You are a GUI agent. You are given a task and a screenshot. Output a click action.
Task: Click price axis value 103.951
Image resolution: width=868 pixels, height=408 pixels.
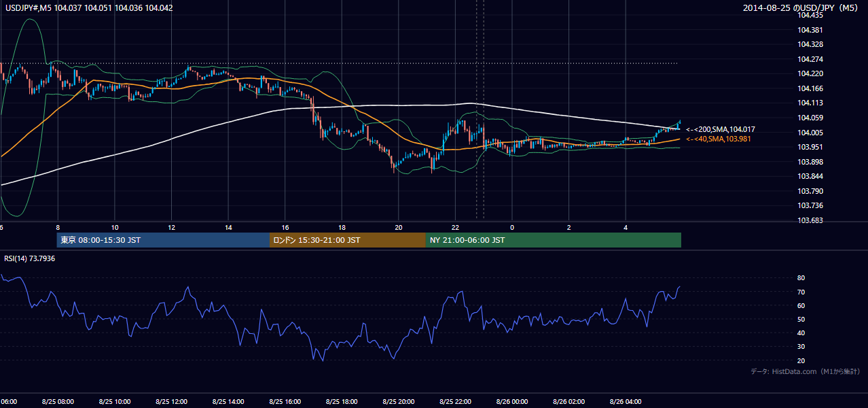click(x=810, y=147)
